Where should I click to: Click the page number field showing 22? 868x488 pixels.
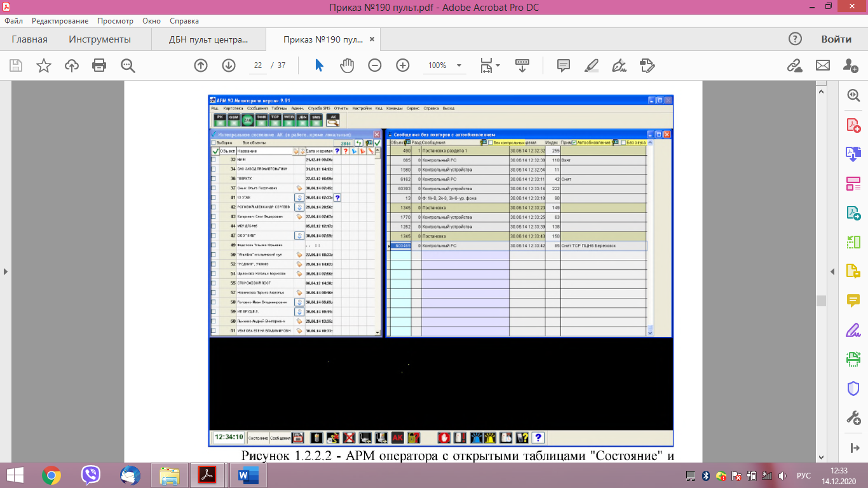tap(258, 65)
